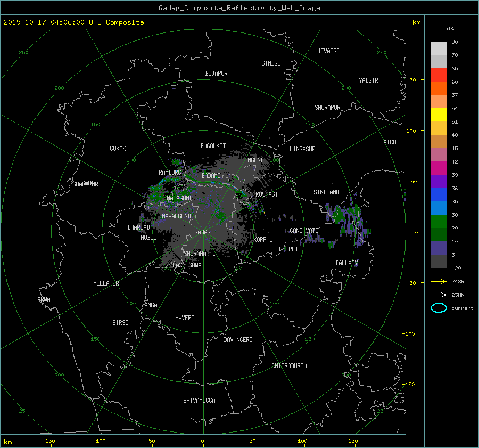Click the cyan 'current' ellipse legend icon

point(439,308)
